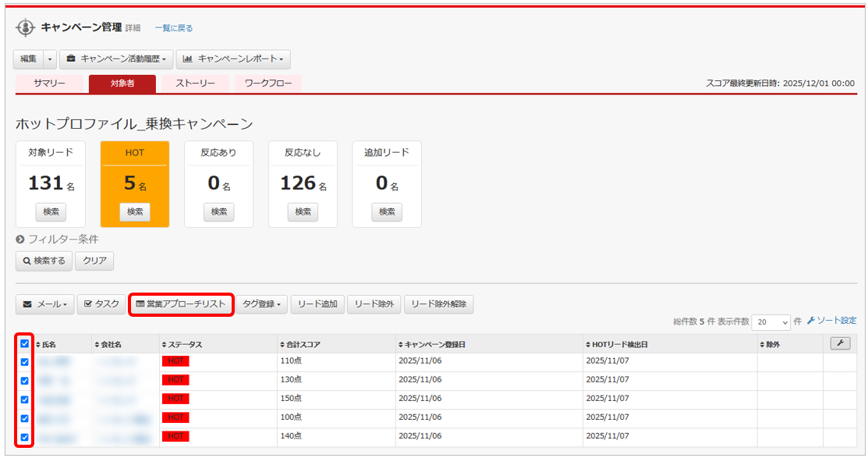Viewport: 868px width, 458px height.
Task: Uncheck the row with 150点 score
Action: click(25, 399)
